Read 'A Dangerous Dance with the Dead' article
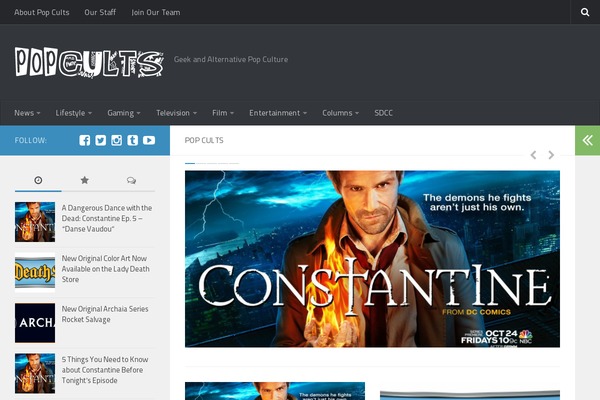The width and height of the screenshot is (600, 400). pyautogui.click(x=107, y=218)
